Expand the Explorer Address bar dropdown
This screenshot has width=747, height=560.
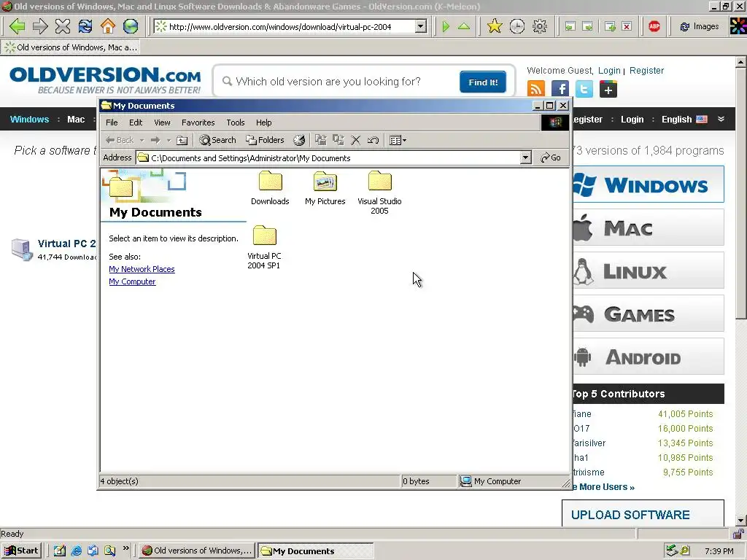[x=525, y=157]
